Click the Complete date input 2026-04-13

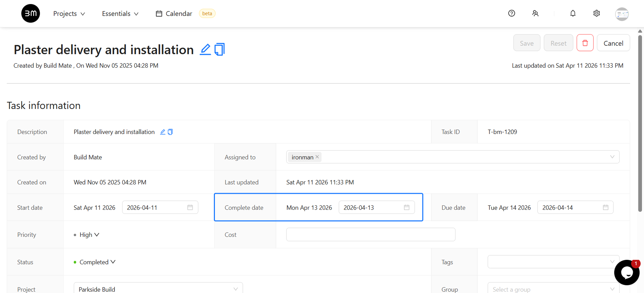pyautogui.click(x=377, y=207)
